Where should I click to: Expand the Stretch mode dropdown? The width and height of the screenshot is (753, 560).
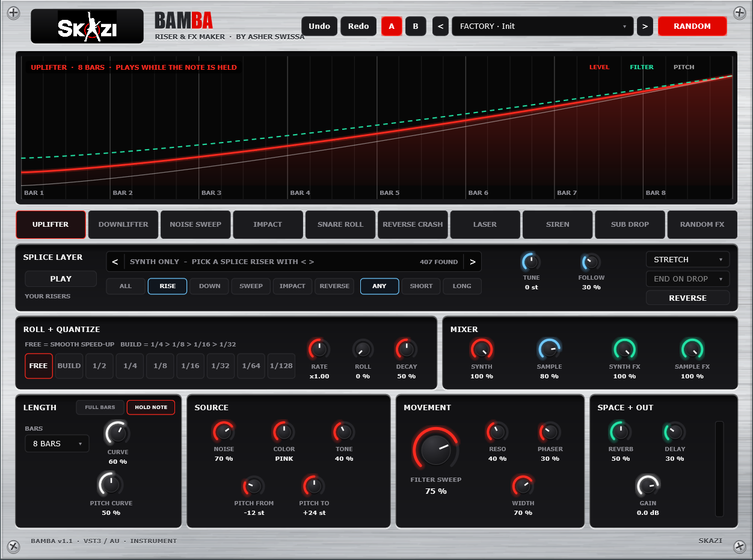point(687,259)
